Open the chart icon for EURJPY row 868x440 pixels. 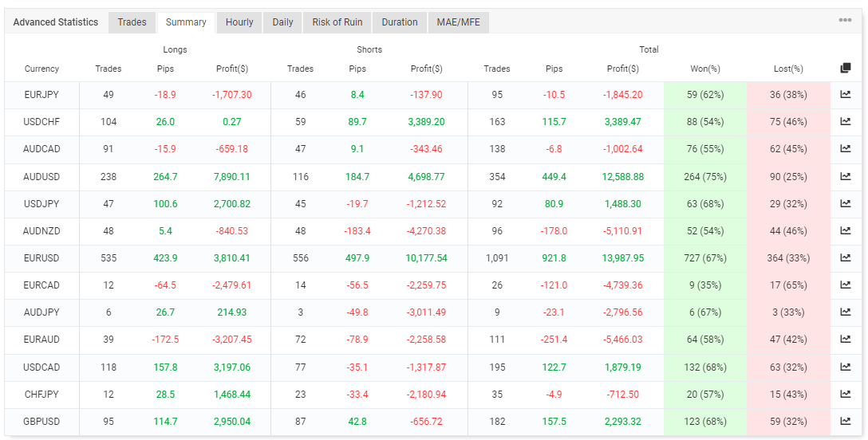846,95
